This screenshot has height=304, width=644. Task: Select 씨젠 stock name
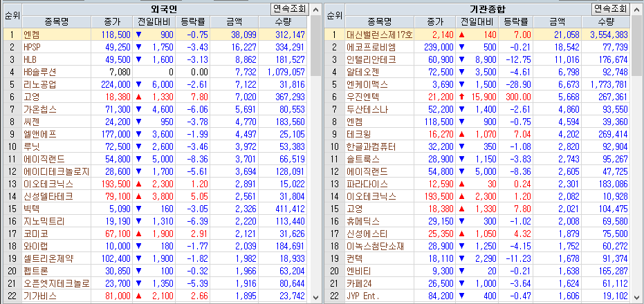[x=32, y=122]
